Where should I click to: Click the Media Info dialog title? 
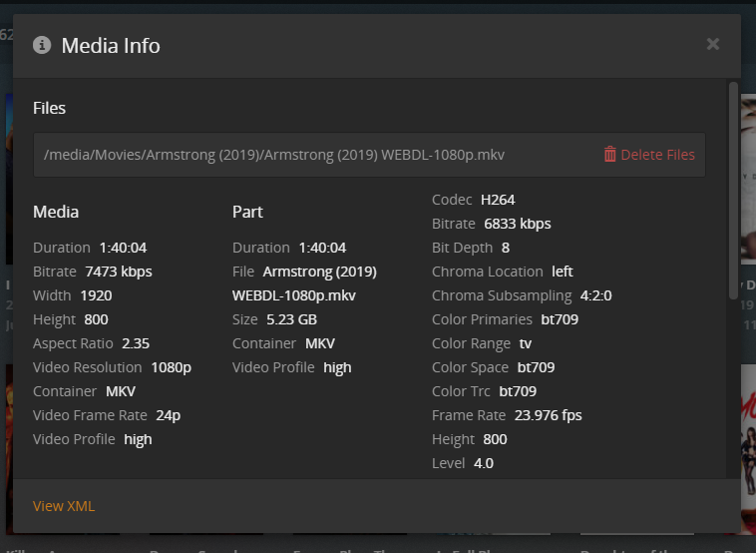111,46
